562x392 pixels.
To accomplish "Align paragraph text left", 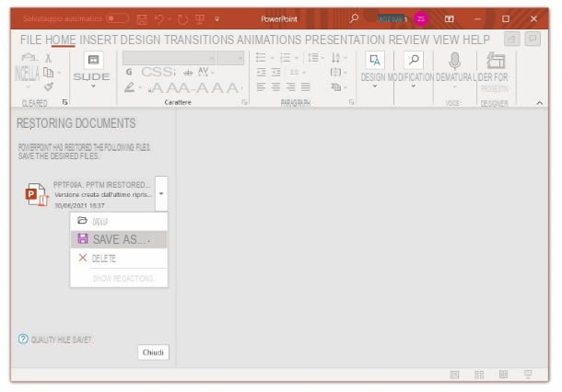I will tap(261, 87).
